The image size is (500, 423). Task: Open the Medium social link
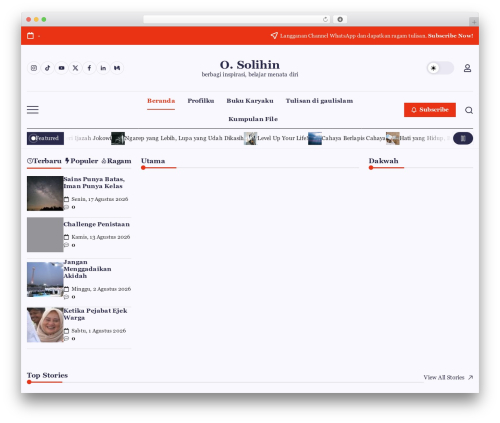pyautogui.click(x=117, y=68)
